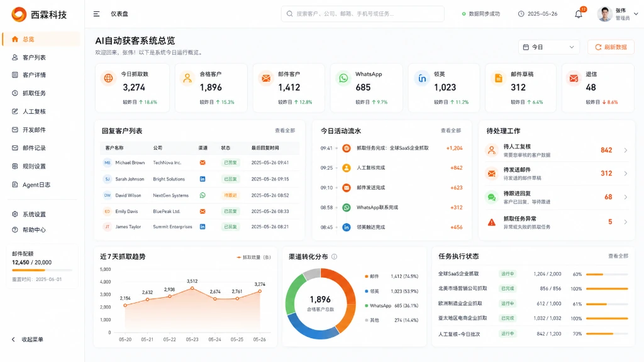This screenshot has height=362, width=644.
Task: Click the user avatar photo of 张伟
Action: (x=604, y=14)
